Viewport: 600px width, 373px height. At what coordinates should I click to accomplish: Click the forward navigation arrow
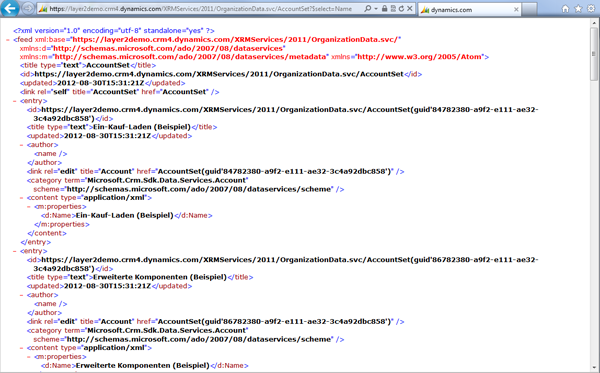(x=28, y=8)
